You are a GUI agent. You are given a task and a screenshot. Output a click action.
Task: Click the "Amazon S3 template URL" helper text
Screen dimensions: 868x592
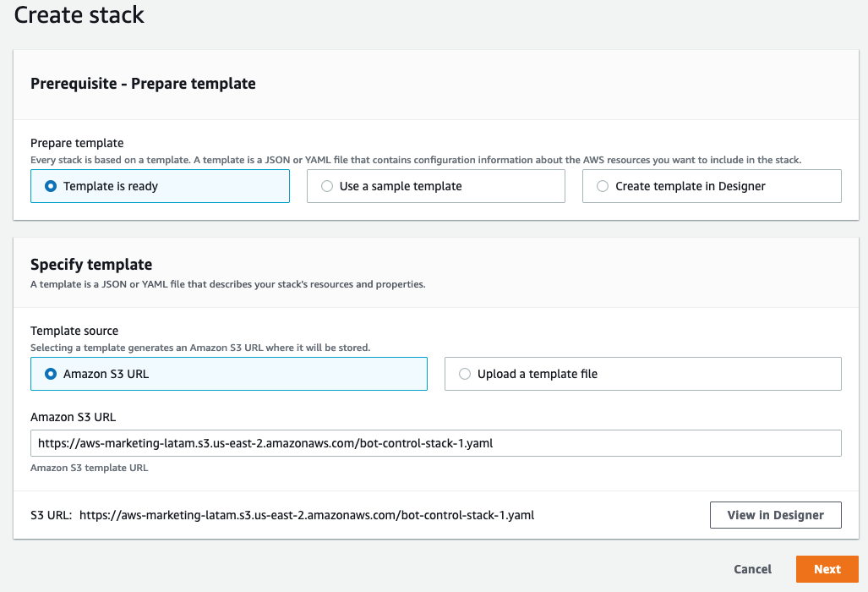(x=90, y=467)
